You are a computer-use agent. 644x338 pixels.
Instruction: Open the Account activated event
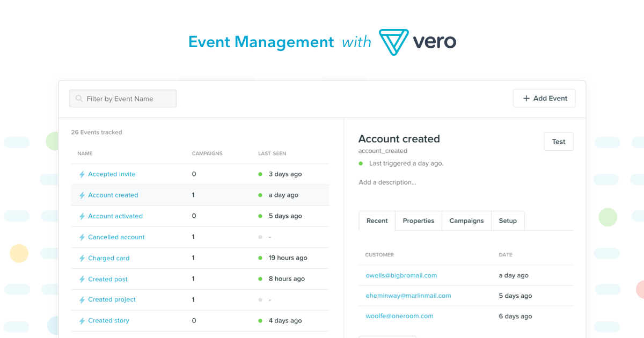pyautogui.click(x=115, y=216)
